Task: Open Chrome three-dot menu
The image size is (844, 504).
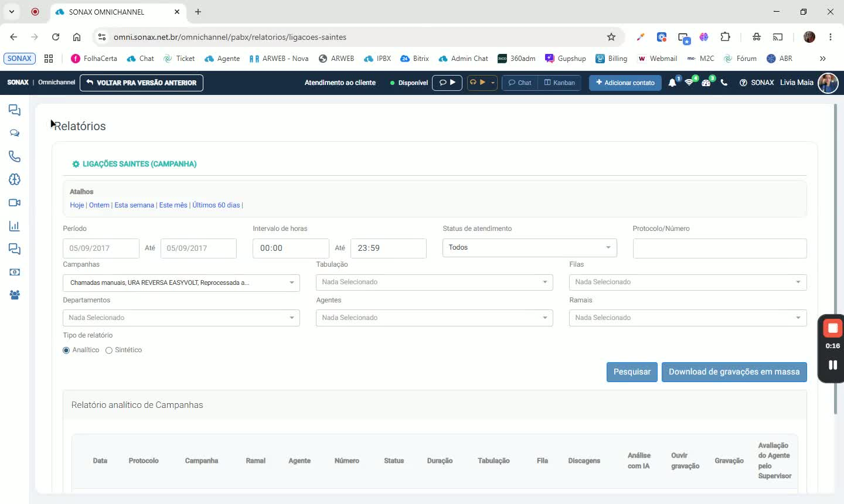Action: tap(831, 37)
